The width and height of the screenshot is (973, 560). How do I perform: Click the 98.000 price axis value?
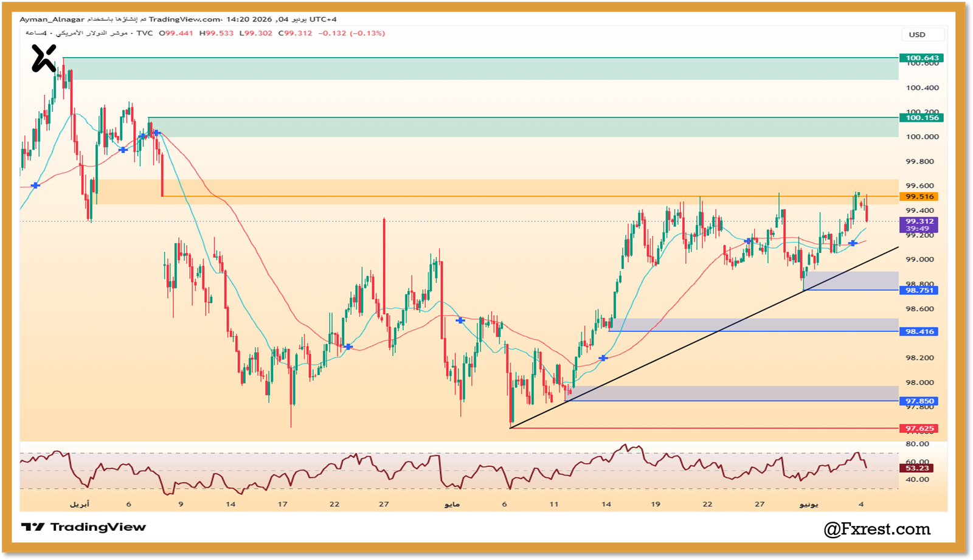(919, 382)
